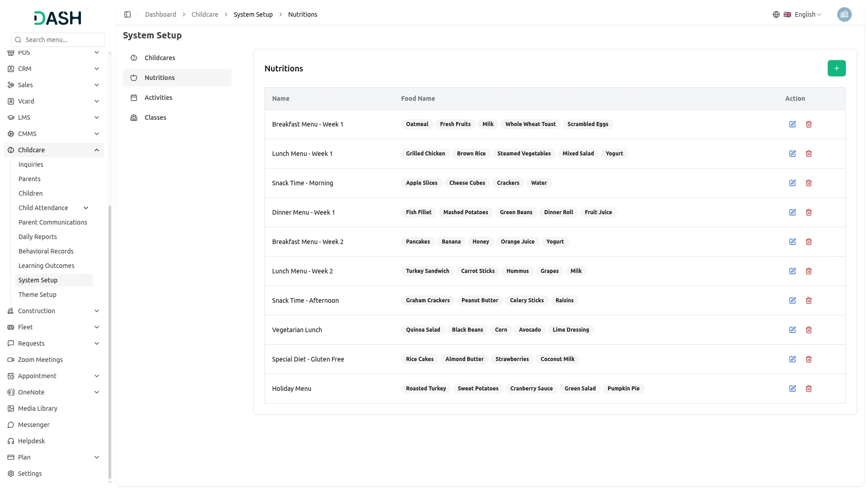868x488 pixels.
Task: Click the Search menu input field
Action: click(58, 40)
